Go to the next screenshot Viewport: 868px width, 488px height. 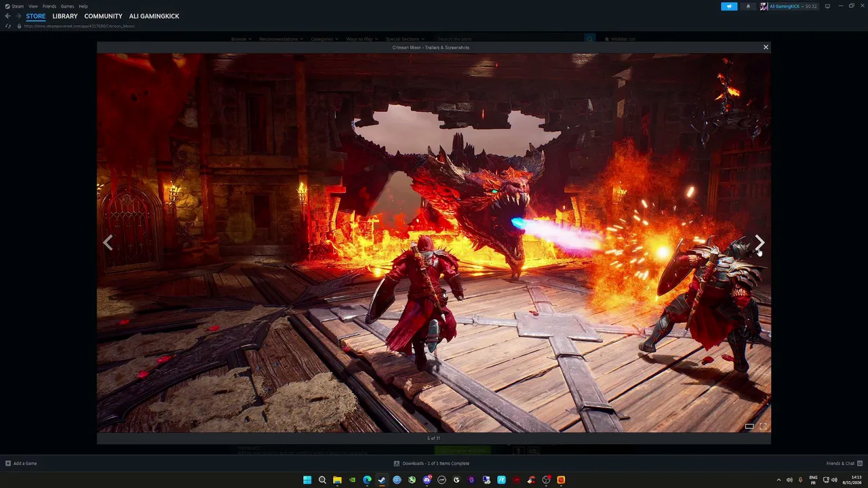tap(759, 242)
